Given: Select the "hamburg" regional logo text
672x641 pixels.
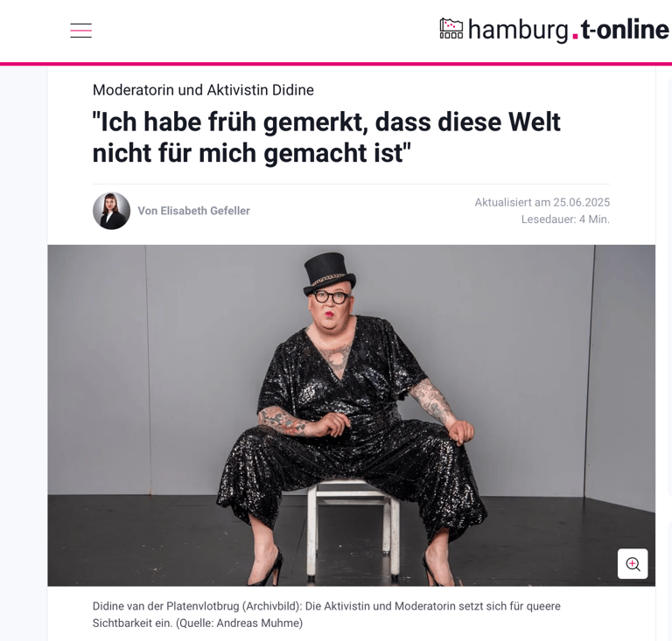Looking at the screenshot, I should coord(519,30).
